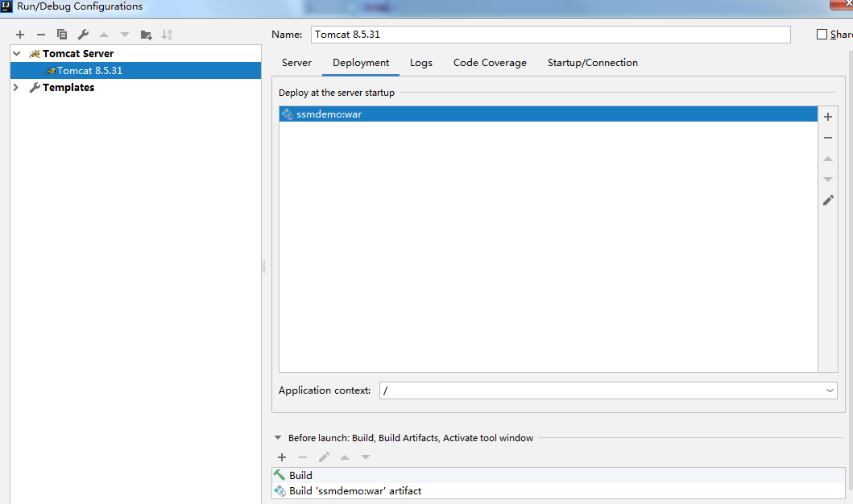Select Tomcat 8.5.31 configuration in tree
This screenshot has height=504, width=853.
tap(135, 71)
